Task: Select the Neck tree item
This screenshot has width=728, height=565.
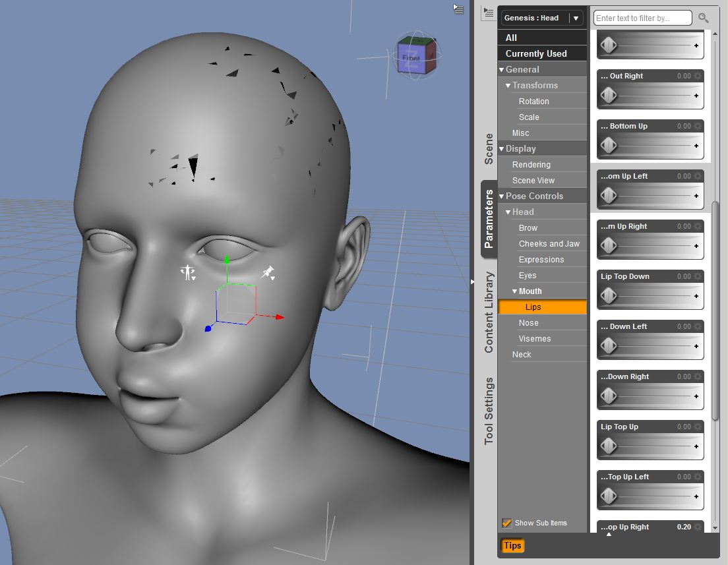Action: pyautogui.click(x=522, y=354)
